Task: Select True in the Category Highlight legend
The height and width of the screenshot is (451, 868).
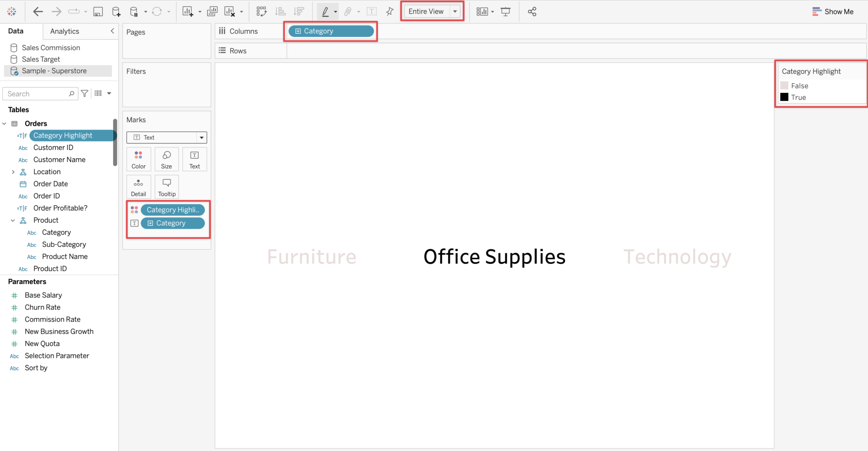Action: click(798, 97)
